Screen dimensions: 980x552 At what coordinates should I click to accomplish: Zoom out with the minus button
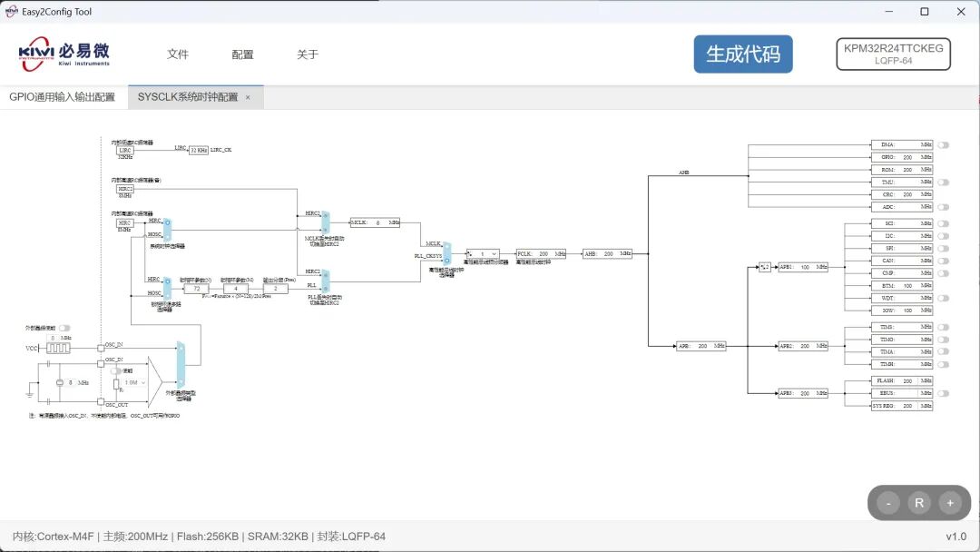tap(887, 503)
